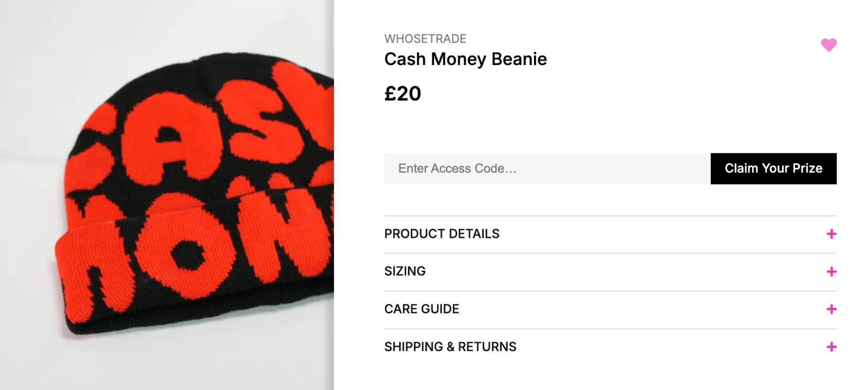Focus the Enter Access Code field

tap(547, 169)
